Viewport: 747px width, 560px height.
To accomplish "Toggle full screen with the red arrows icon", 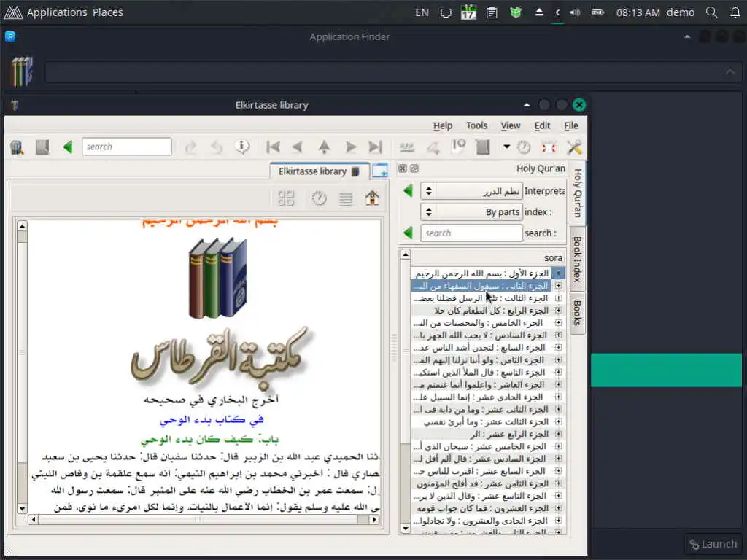I will (x=549, y=147).
